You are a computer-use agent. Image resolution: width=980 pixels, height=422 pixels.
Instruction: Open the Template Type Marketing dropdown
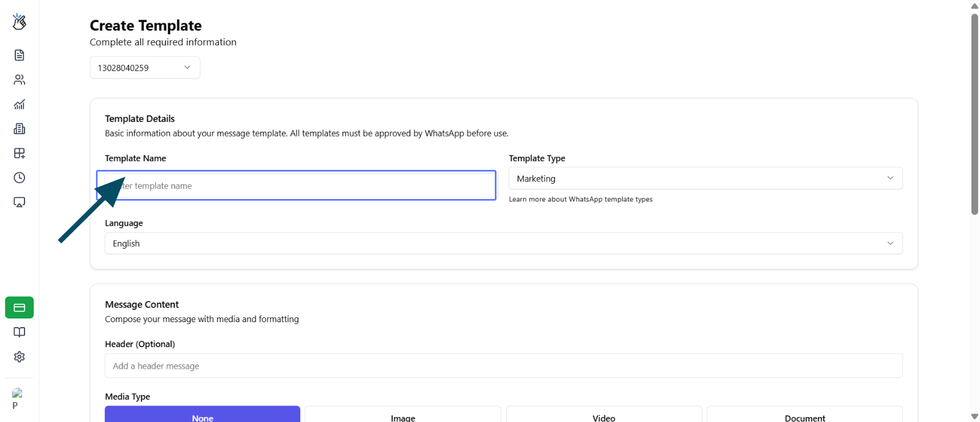pyautogui.click(x=705, y=178)
